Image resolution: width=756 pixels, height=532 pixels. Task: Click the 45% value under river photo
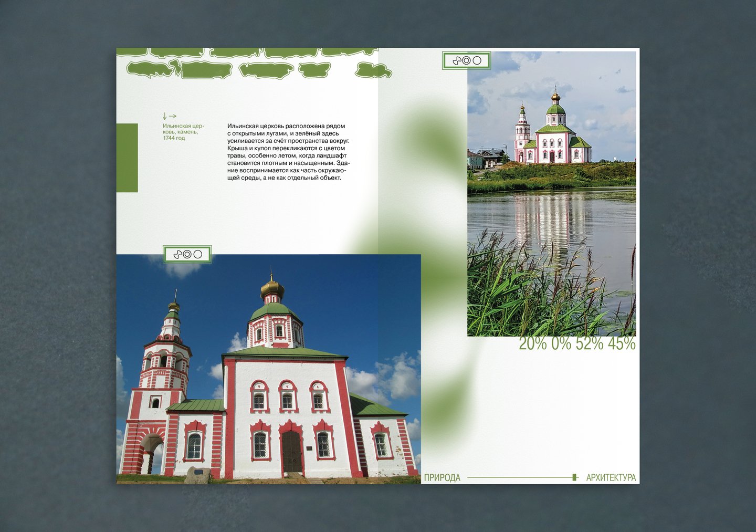[x=622, y=343]
